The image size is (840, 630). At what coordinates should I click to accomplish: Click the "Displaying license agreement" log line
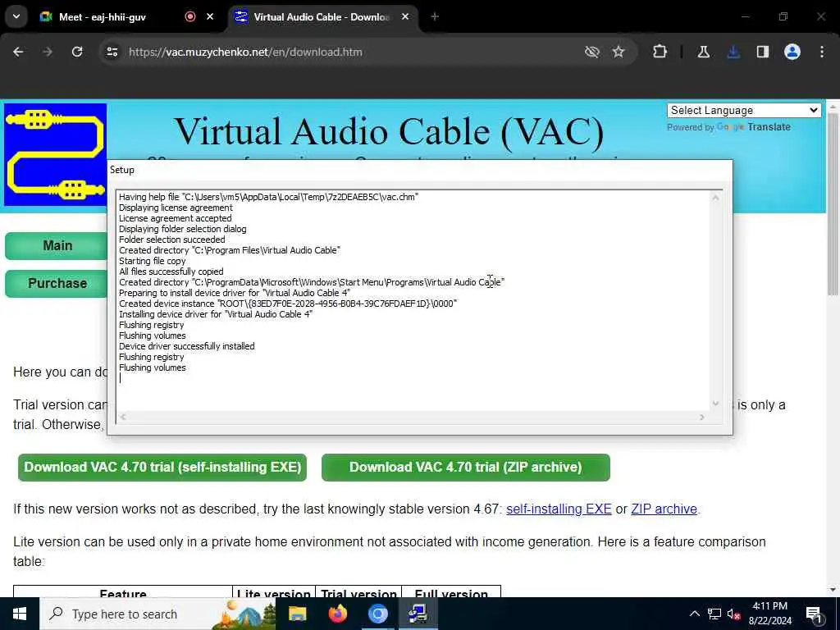coord(176,208)
